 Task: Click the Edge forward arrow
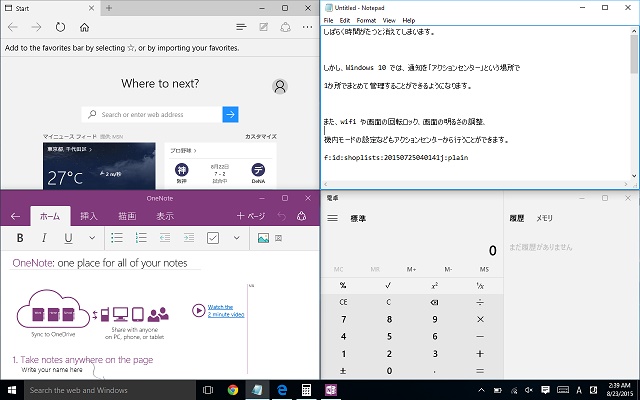pyautogui.click(x=36, y=27)
